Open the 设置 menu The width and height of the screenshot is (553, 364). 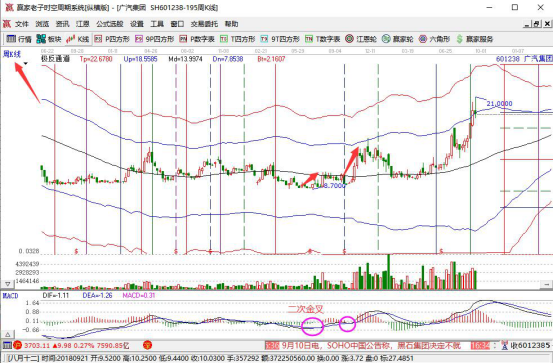tap(137, 24)
